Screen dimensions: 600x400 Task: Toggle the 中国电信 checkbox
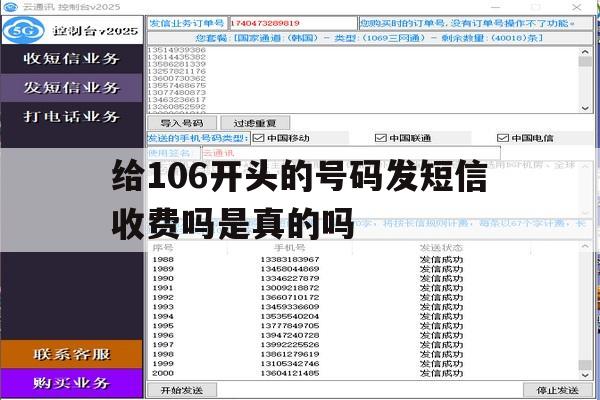pos(502,138)
